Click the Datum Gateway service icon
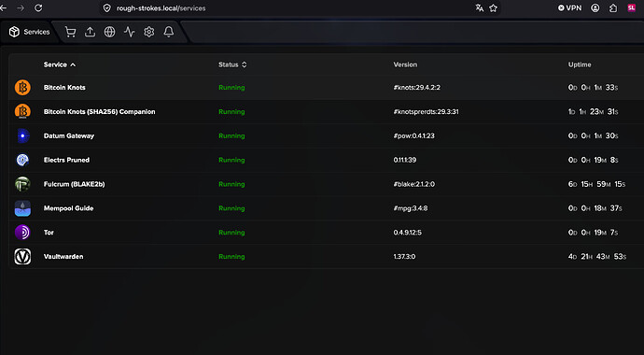Viewport: 644px width, 355px height. pos(22,136)
